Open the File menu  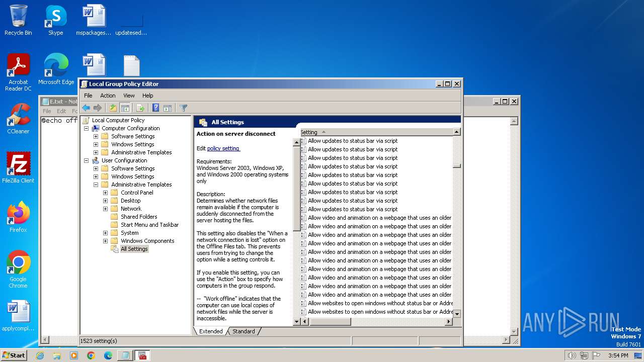(88, 96)
